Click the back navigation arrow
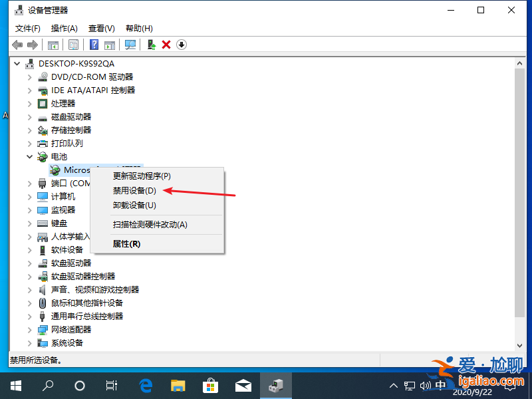 coord(17,45)
